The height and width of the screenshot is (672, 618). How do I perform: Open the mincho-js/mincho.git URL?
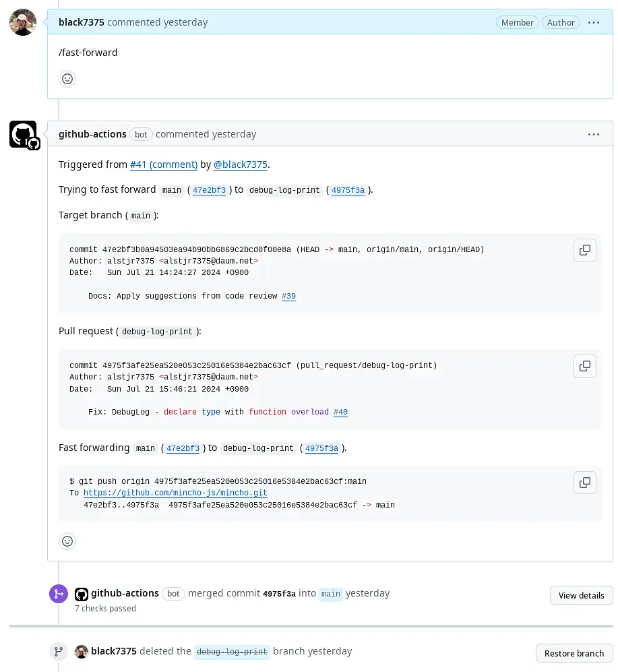tap(175, 493)
